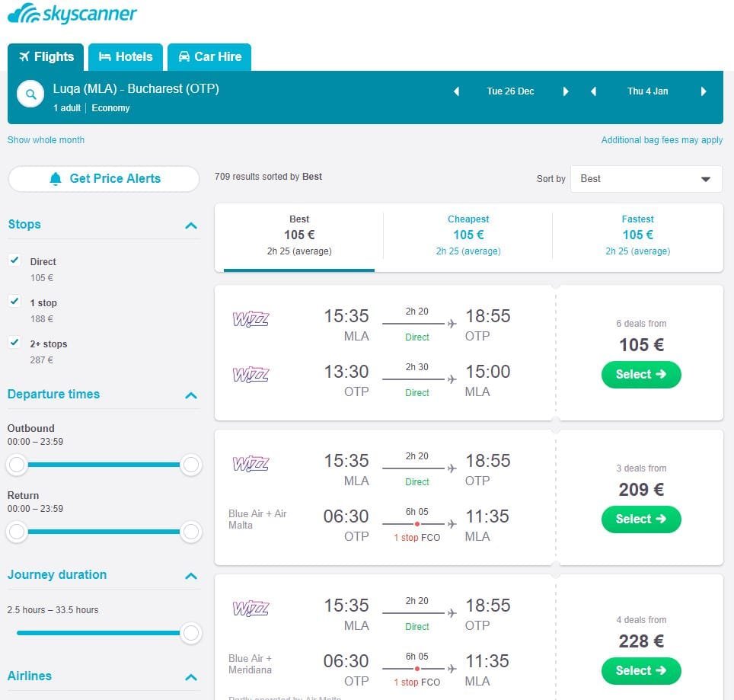Uncheck the 2+ stops filter
The height and width of the screenshot is (700, 734).
(x=14, y=342)
